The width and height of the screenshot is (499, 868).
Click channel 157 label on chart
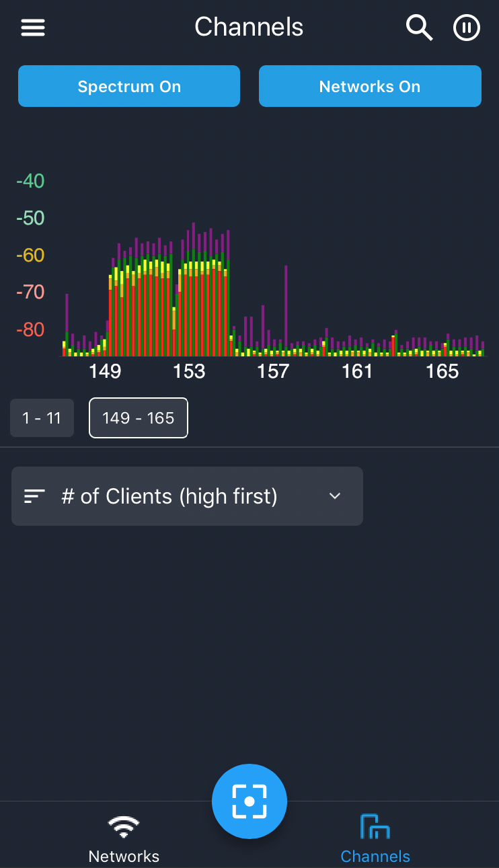tap(273, 371)
